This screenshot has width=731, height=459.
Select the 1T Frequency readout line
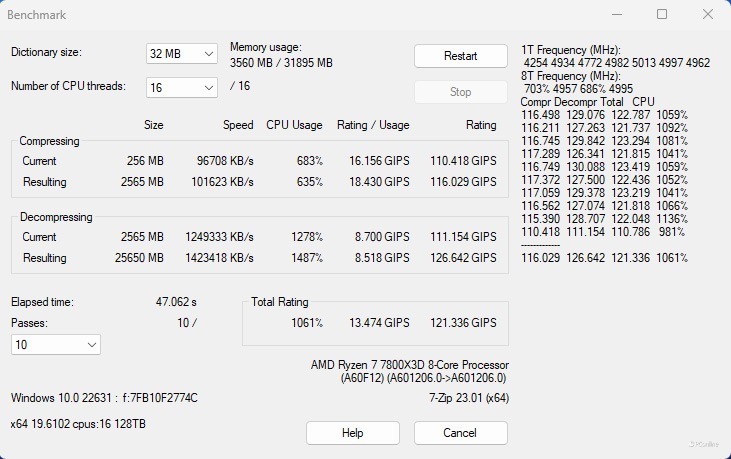point(616,63)
